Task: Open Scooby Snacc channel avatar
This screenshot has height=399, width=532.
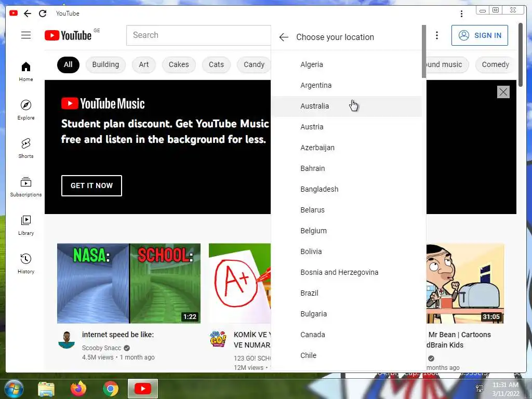Action: tap(66, 340)
